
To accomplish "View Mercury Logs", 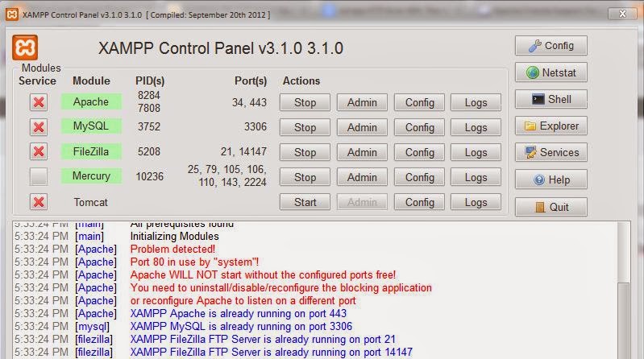I will pos(476,177).
